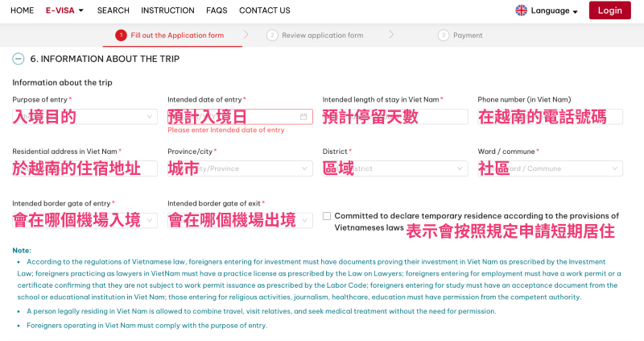
Task: Click the UK flag language icon
Action: (522, 10)
